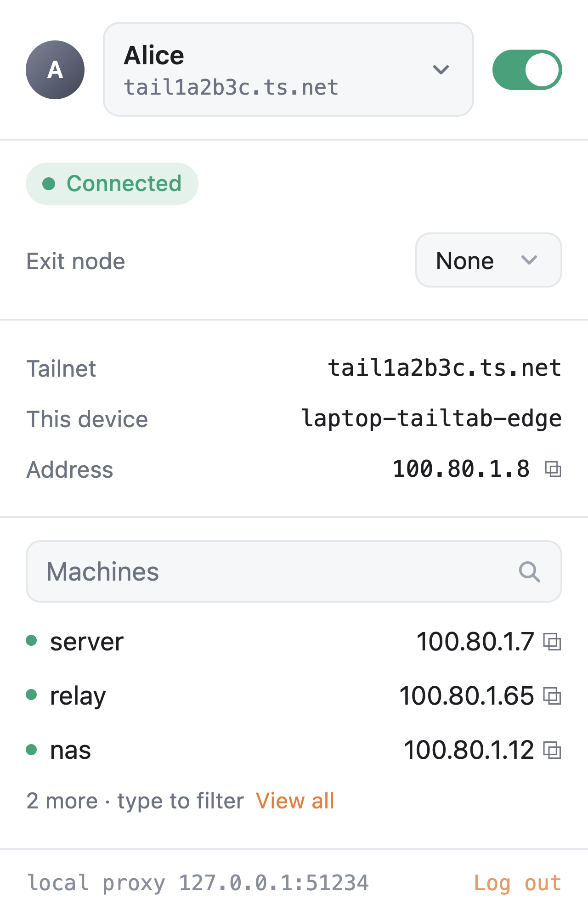
Task: Click the 100.80.1.12 address text
Action: (x=469, y=750)
